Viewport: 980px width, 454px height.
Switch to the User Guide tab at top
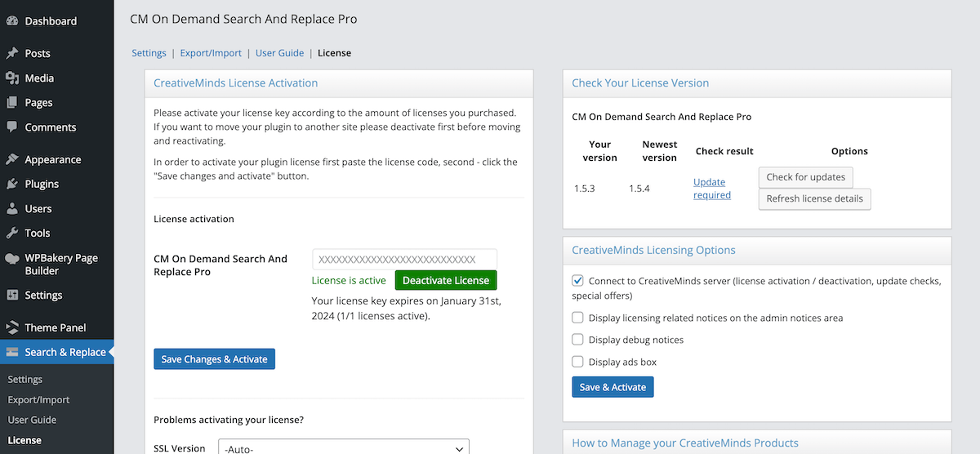[x=279, y=53]
